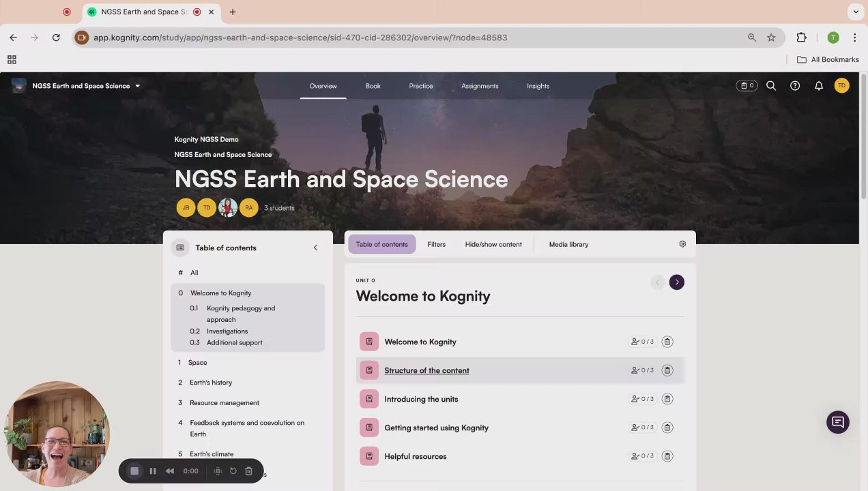The width and height of the screenshot is (868, 491).
Task: Click the disabled previous unit arrow
Action: click(657, 282)
